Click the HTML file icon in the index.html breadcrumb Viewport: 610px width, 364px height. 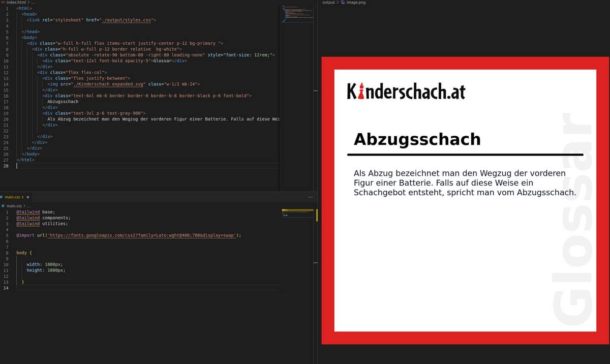click(x=3, y=2)
